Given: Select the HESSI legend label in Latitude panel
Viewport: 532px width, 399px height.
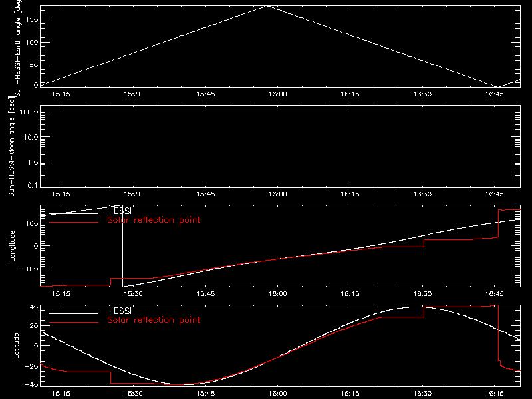Looking at the screenshot, I should [120, 311].
